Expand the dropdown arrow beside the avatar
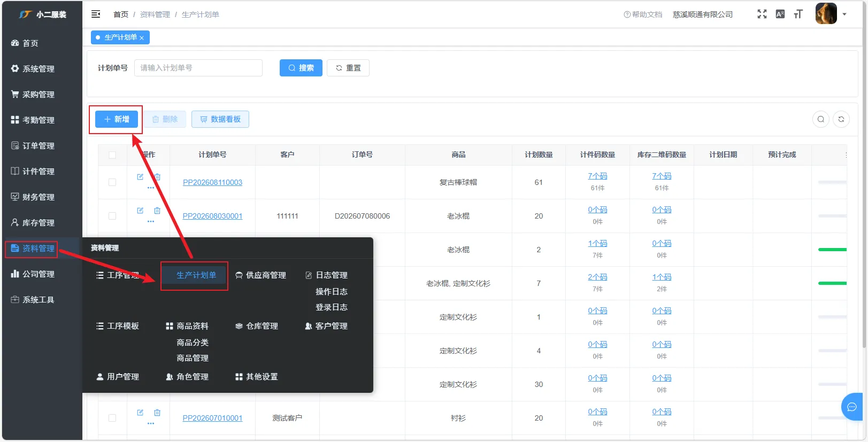The width and height of the screenshot is (868, 442). [x=844, y=14]
